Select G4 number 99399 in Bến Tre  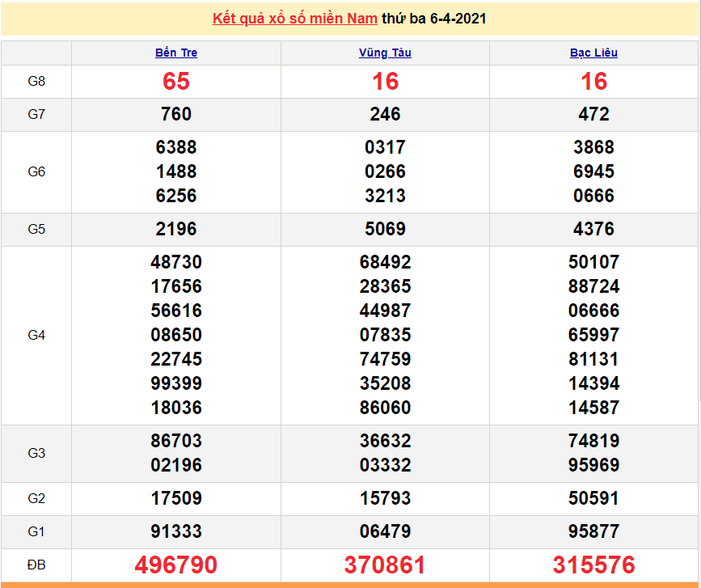176,383
